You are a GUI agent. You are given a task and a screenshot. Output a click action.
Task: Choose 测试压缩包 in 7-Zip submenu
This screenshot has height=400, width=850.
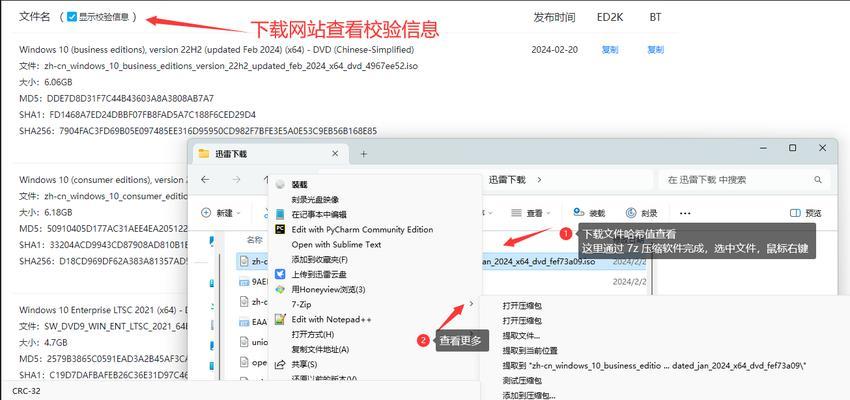point(522,380)
